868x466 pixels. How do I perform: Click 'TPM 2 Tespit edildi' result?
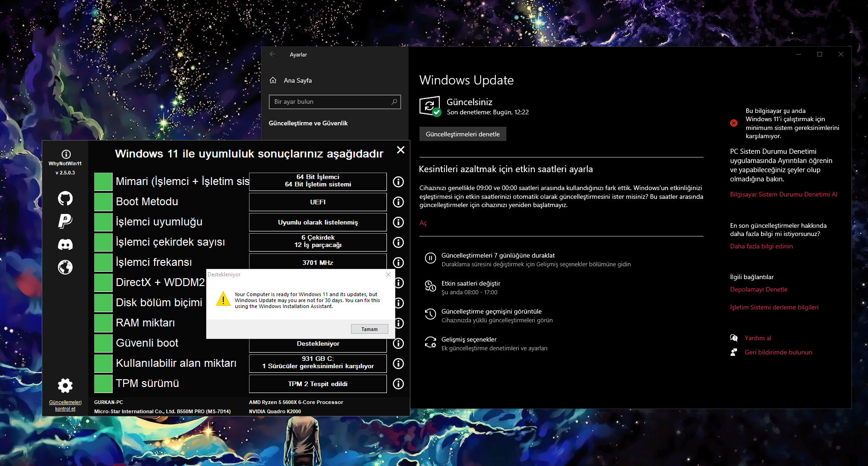pyautogui.click(x=318, y=384)
